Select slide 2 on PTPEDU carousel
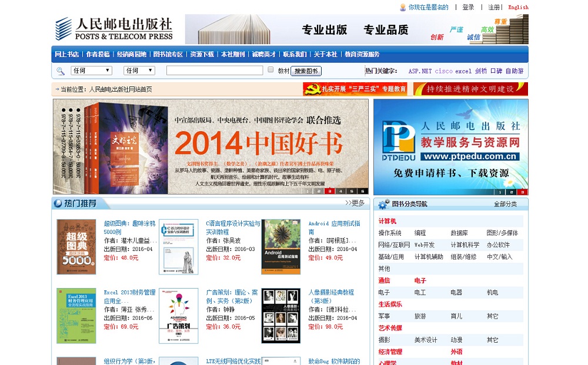 [x=511, y=192]
